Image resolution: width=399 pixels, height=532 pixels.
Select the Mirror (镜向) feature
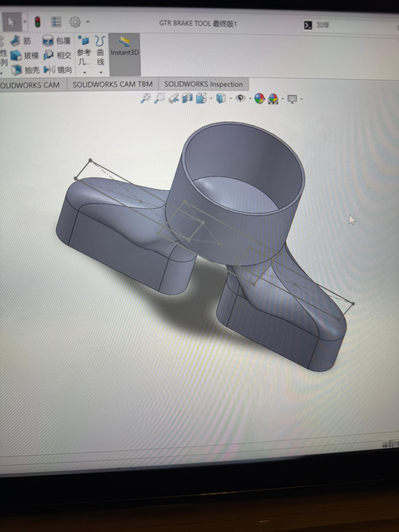[x=58, y=70]
